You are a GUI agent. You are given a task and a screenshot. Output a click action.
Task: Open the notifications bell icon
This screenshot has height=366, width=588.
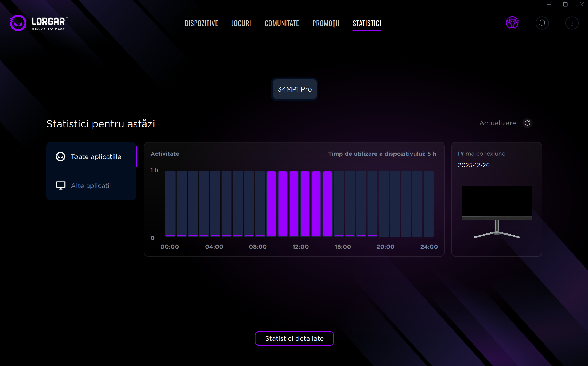[x=542, y=23]
